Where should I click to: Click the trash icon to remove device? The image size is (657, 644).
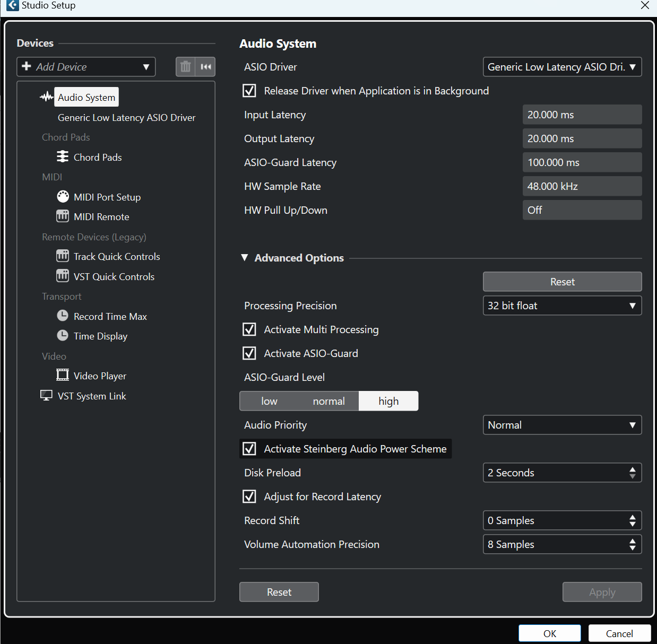point(186,67)
